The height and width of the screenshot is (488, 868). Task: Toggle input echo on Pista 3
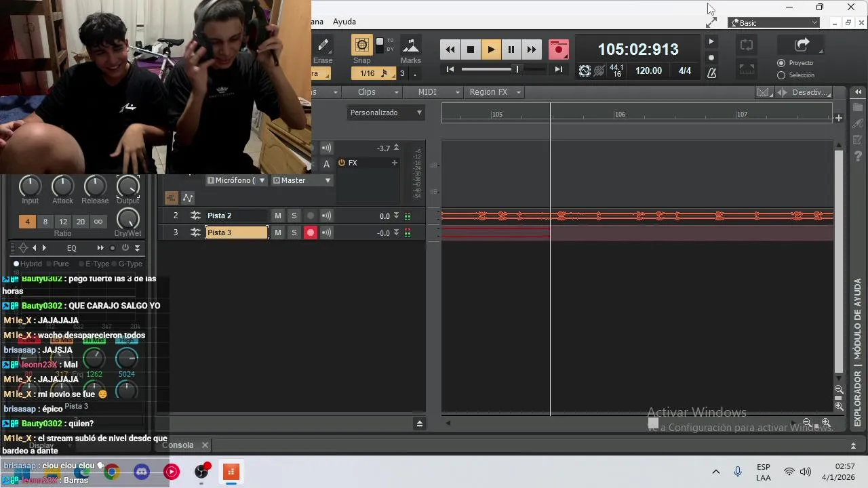(x=327, y=232)
